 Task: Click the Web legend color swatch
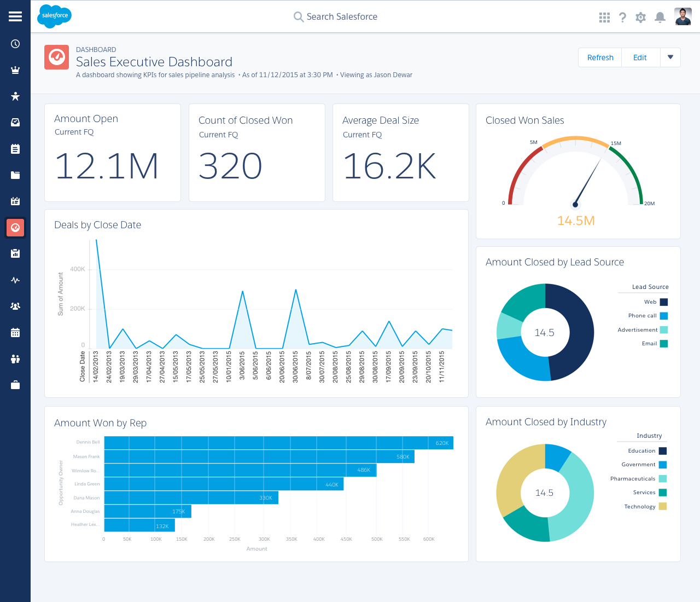pos(664,302)
